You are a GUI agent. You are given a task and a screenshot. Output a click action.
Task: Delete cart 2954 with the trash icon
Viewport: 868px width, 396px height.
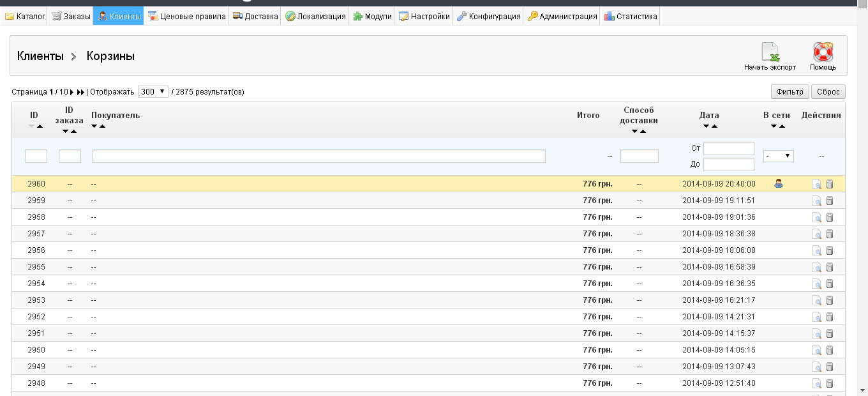point(830,284)
